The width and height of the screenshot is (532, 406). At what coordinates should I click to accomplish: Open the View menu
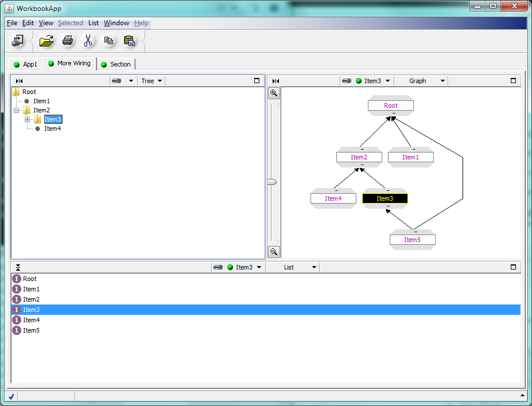pyautogui.click(x=46, y=23)
